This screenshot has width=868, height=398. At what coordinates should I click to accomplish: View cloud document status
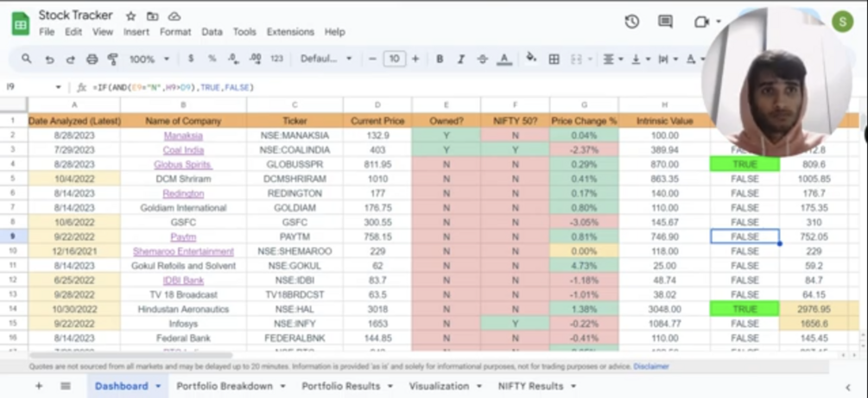[174, 16]
